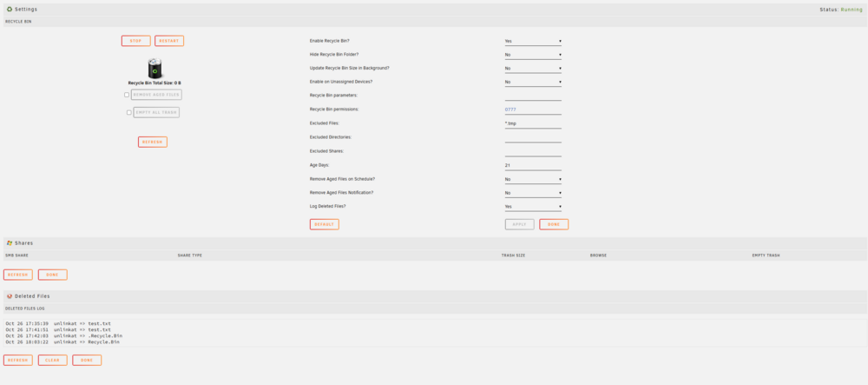The height and width of the screenshot is (385, 868).
Task: Clear the deleted files log
Action: pos(53,360)
